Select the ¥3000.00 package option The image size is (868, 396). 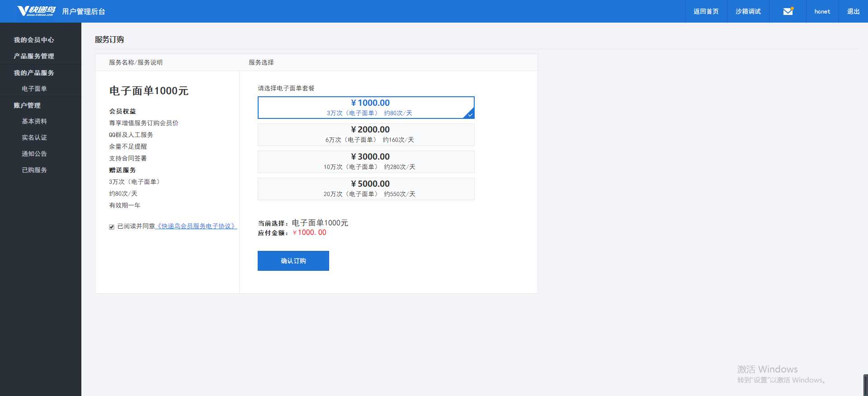click(366, 162)
